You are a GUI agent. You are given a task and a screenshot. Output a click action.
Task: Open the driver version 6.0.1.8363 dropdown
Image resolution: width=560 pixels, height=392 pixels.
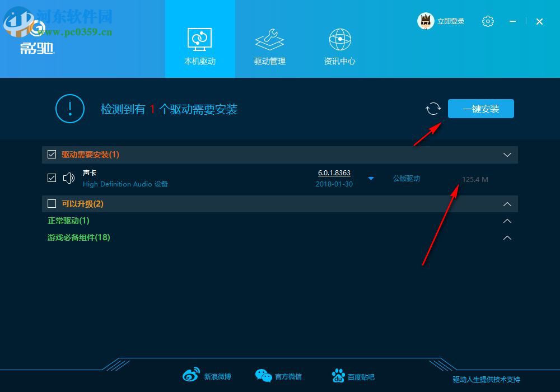(x=371, y=178)
